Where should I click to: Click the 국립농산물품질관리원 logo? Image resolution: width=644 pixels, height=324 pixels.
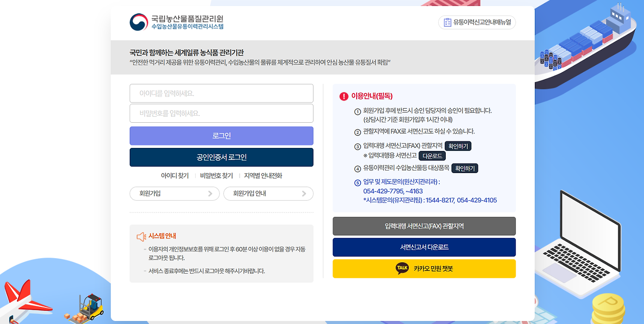177,22
